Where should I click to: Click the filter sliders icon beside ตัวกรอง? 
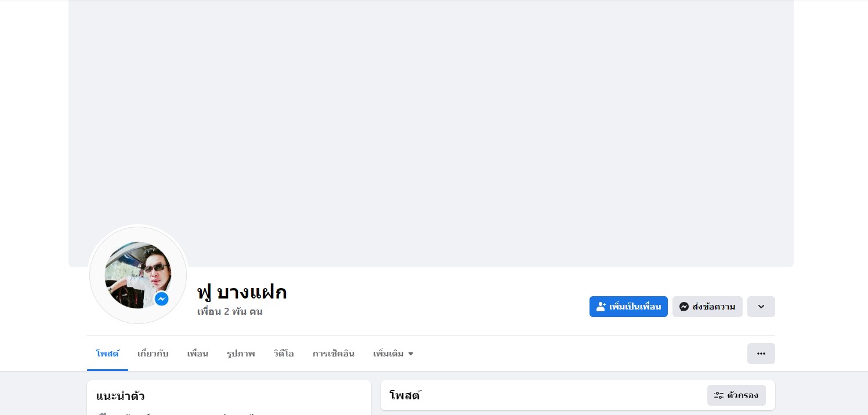(719, 395)
